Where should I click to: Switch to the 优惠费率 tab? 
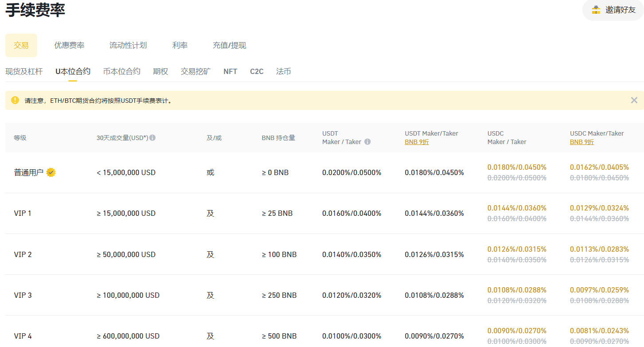tap(69, 45)
